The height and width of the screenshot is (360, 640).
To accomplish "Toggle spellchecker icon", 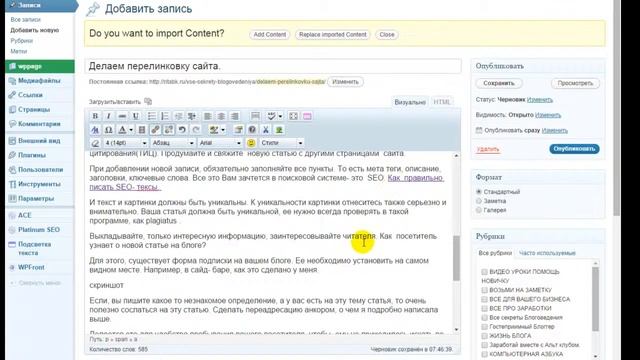I will tap(271, 116).
